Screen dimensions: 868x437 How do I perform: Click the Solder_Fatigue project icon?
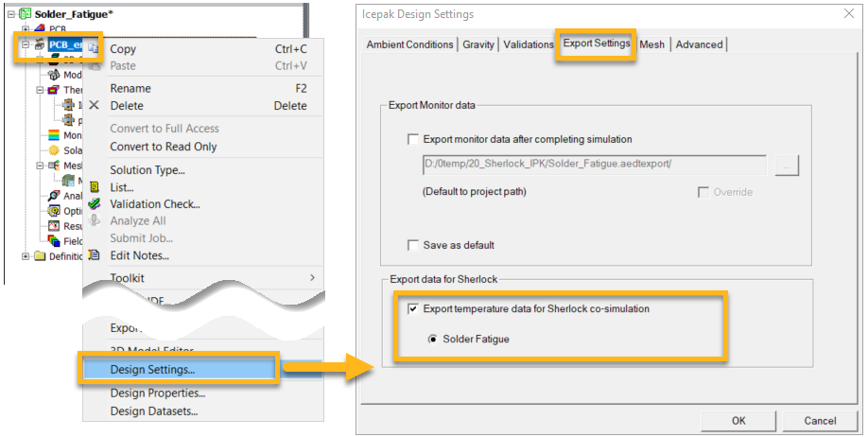click(25, 14)
